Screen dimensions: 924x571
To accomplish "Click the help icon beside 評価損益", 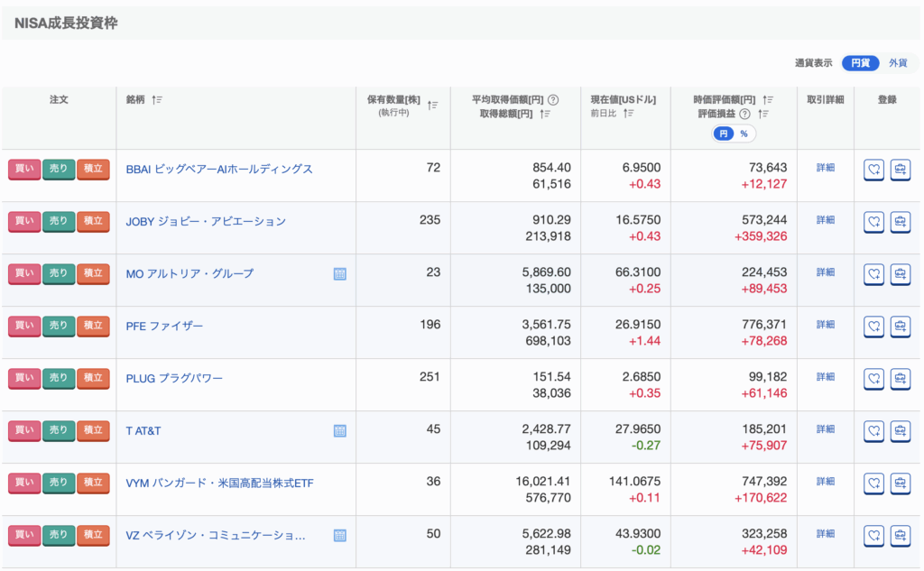I will point(744,115).
